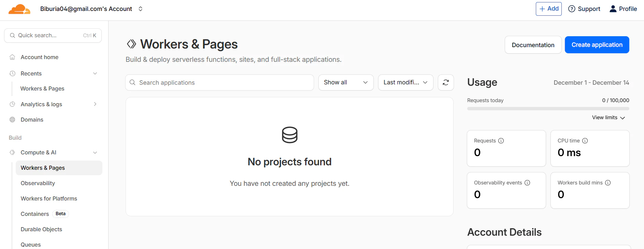644x249 pixels.
Task: Open the Show all filter dropdown
Action: [x=346, y=82]
